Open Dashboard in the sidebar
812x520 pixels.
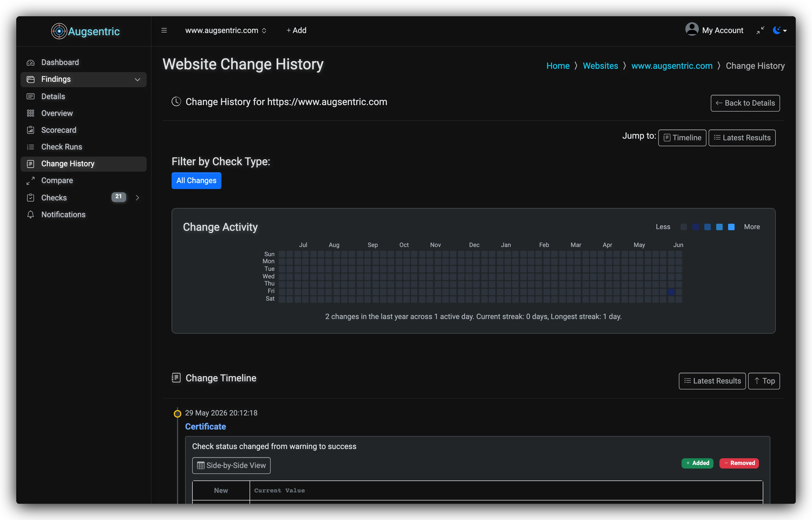pyautogui.click(x=83, y=63)
